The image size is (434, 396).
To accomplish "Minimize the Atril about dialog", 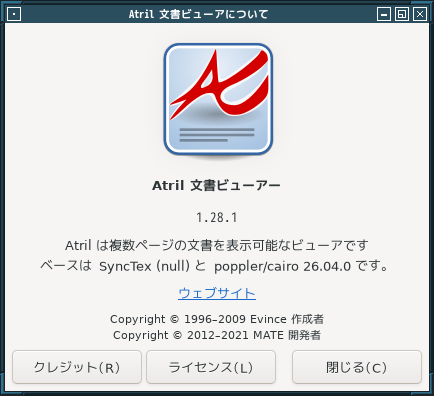I will click(x=384, y=14).
